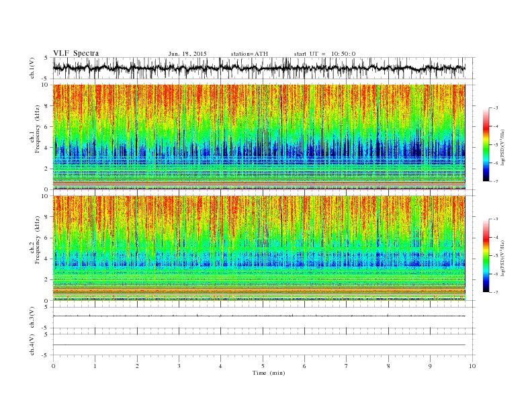This screenshot has width=532, height=411.
Task: Click the '-7' value on ch.2 color bar
Action: pyautogui.click(x=496, y=292)
